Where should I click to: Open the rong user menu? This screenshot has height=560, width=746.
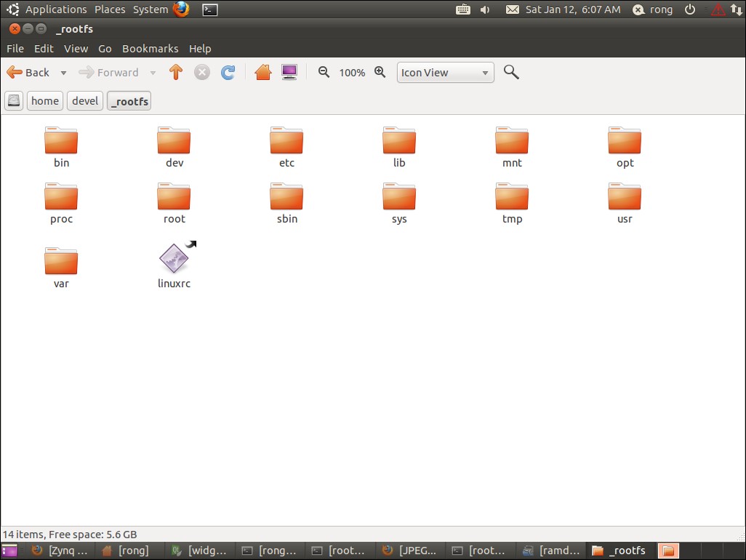pyautogui.click(x=653, y=9)
